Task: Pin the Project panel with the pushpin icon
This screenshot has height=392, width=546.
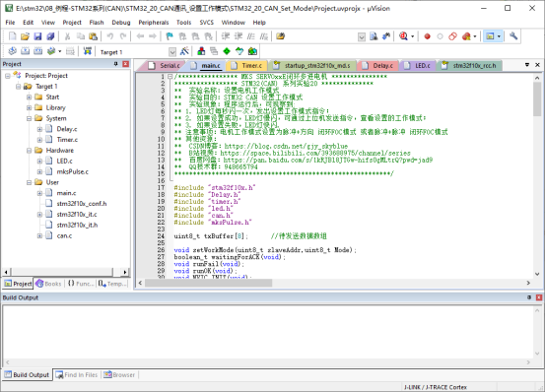Action: 115,64
